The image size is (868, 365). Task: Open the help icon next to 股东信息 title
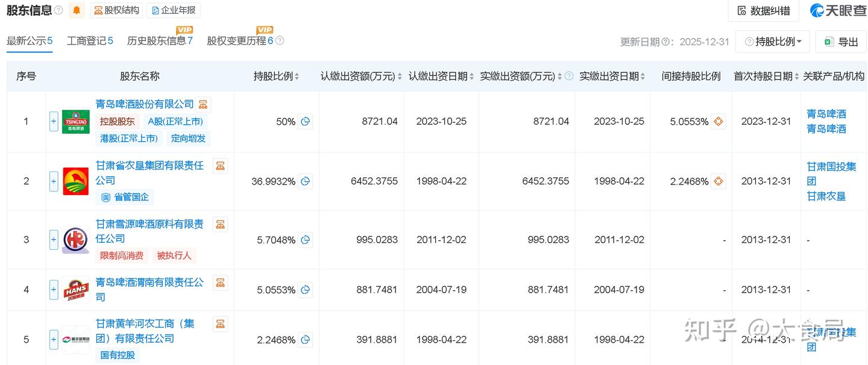coord(58,10)
